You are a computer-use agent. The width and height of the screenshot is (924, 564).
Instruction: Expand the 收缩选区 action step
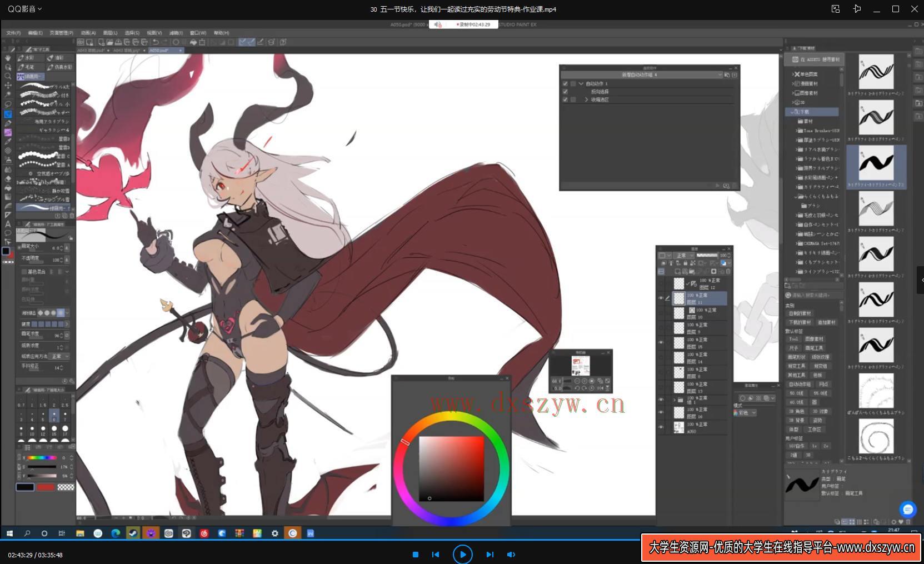(x=586, y=99)
